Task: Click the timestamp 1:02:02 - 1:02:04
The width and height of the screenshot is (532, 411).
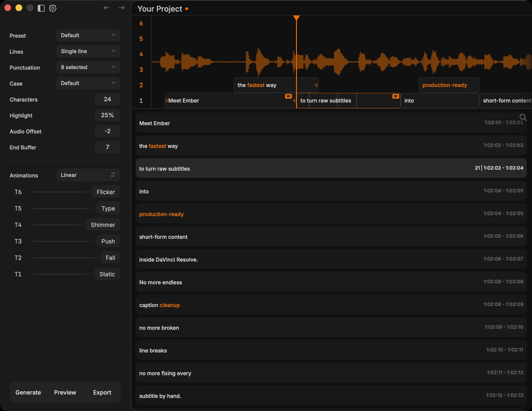Action: (x=503, y=168)
